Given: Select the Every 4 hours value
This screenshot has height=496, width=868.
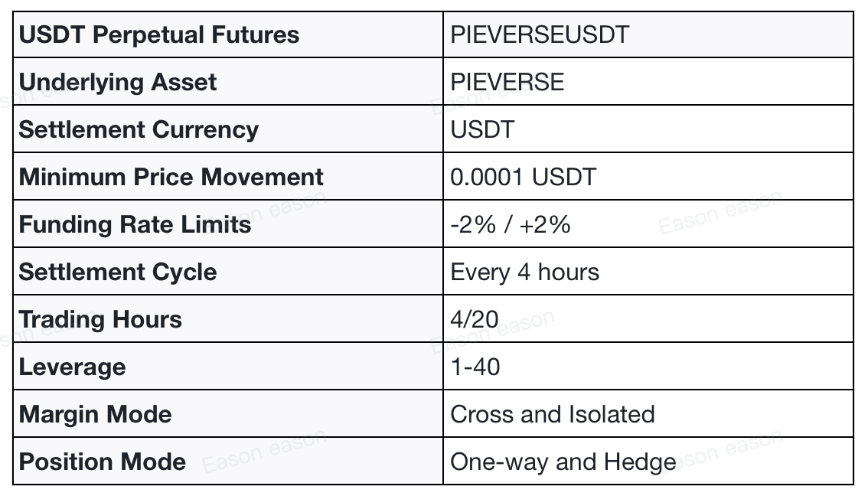Looking at the screenshot, I should point(525,272).
